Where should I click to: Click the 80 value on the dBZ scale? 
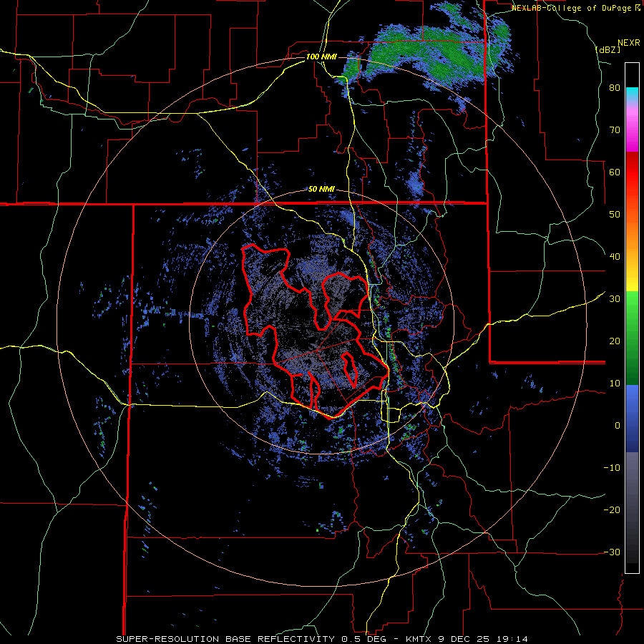pos(615,88)
